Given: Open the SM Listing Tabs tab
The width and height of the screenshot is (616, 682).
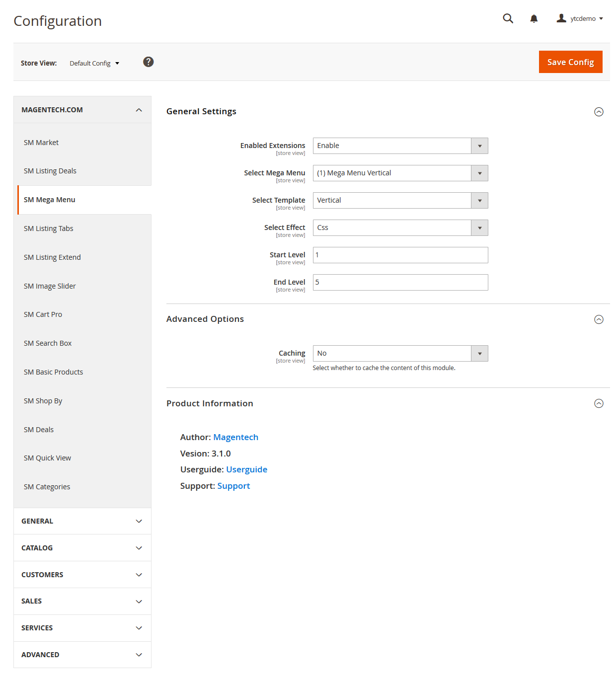Looking at the screenshot, I should pyautogui.click(x=82, y=228).
